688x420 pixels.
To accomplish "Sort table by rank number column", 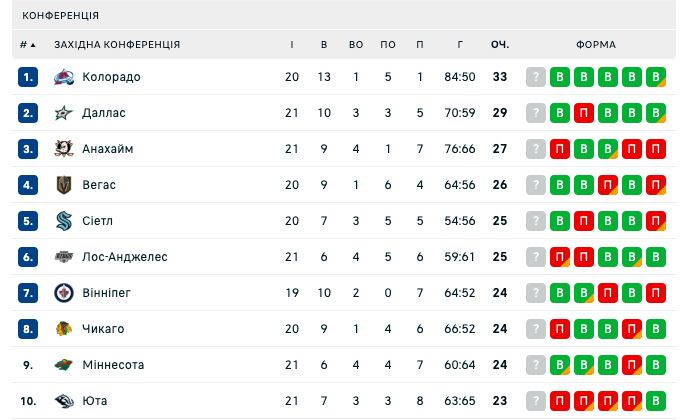I will coord(27,44).
